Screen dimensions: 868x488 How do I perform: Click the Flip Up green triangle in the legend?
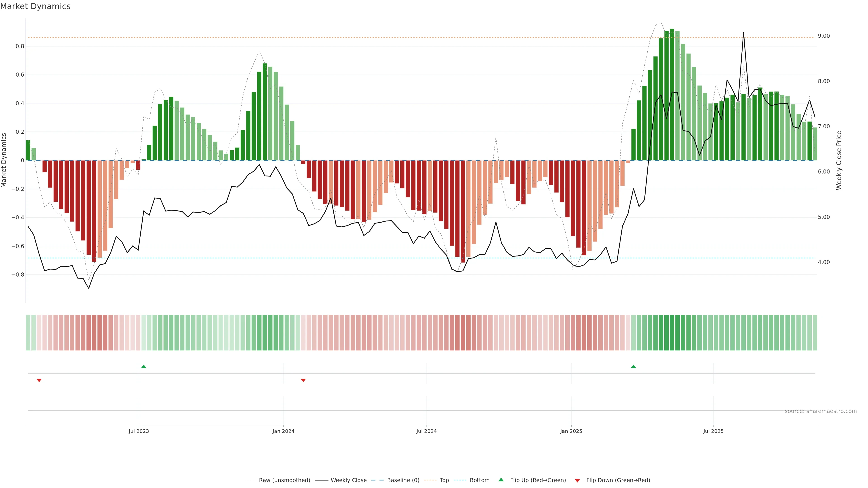click(x=501, y=480)
